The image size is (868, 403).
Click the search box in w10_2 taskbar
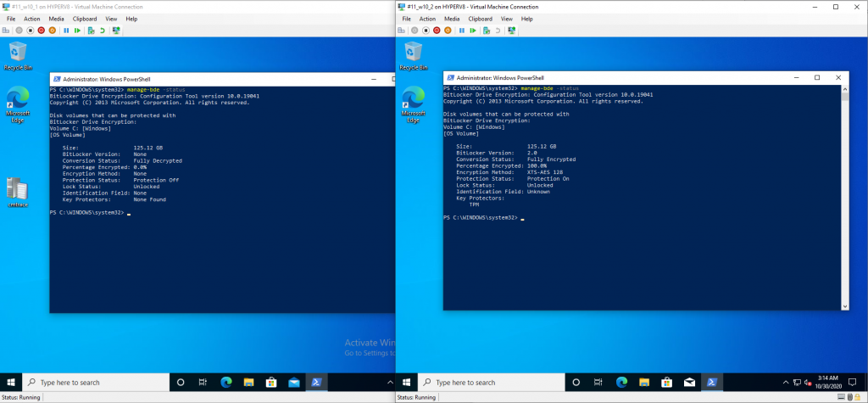pyautogui.click(x=491, y=383)
